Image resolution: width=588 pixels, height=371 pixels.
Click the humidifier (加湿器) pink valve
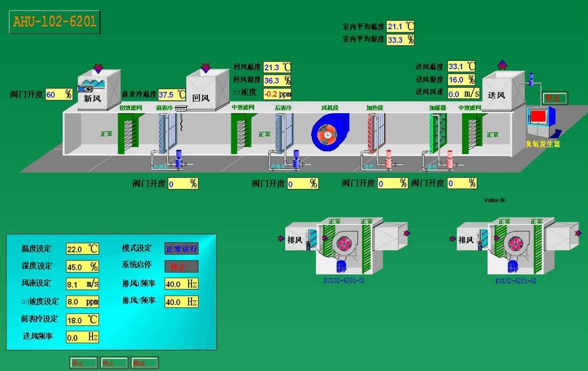(450, 159)
